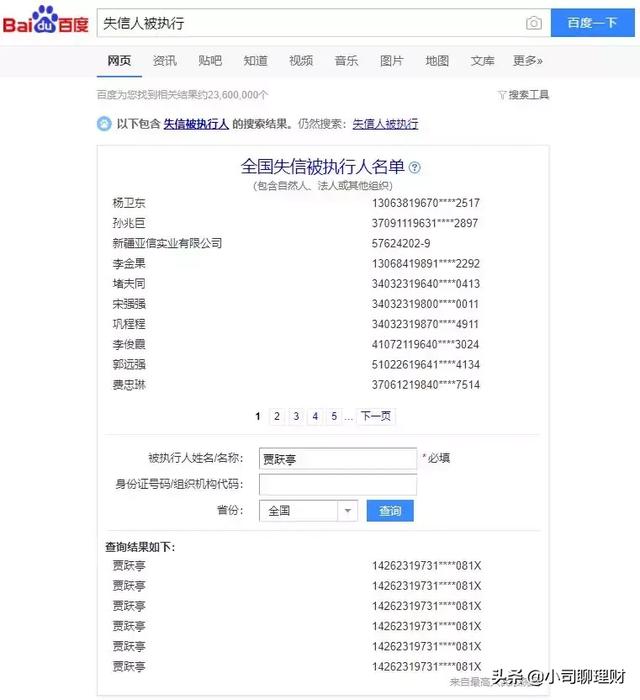Click the 被执行人姓名 input field
The width and height of the screenshot is (640, 700).
pyautogui.click(x=337, y=459)
